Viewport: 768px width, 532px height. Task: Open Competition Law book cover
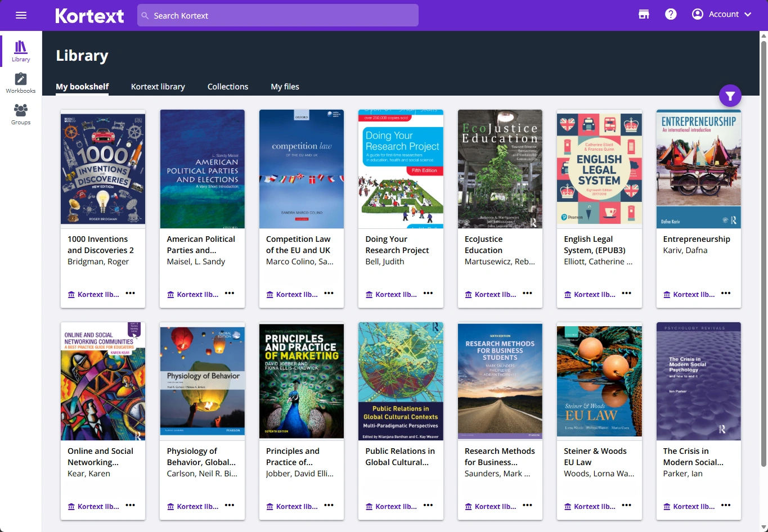coord(302,169)
